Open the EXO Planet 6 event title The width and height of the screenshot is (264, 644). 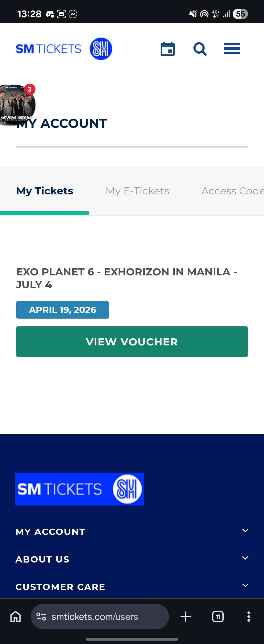(x=126, y=278)
